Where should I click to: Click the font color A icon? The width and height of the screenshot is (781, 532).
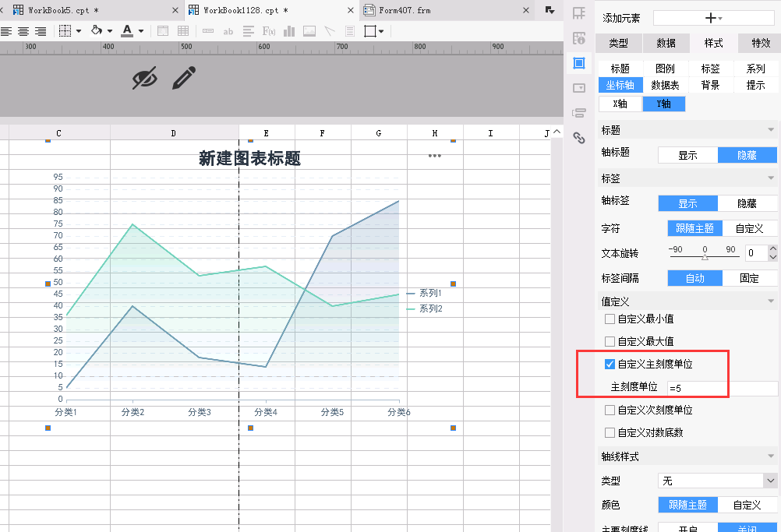127,31
